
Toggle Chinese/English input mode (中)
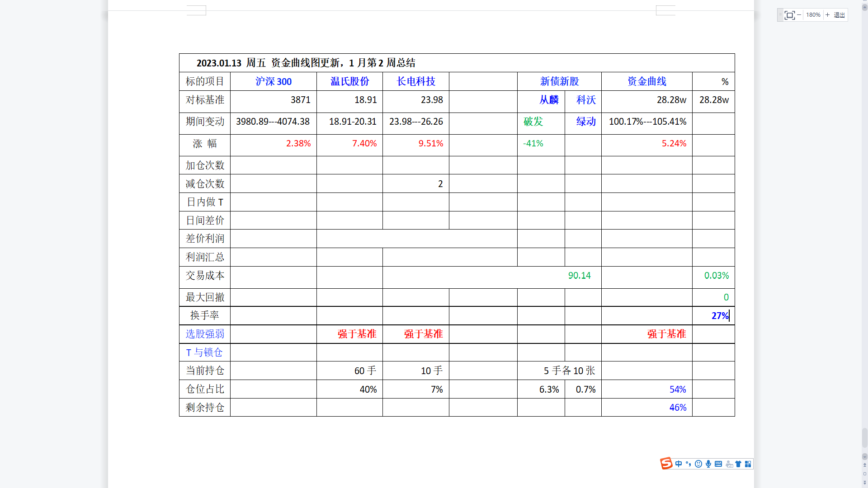[679, 464]
